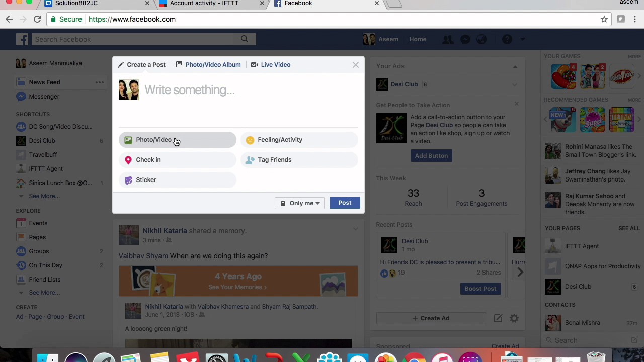
Task: Open News Feed options ellipsis
Action: pos(100,82)
